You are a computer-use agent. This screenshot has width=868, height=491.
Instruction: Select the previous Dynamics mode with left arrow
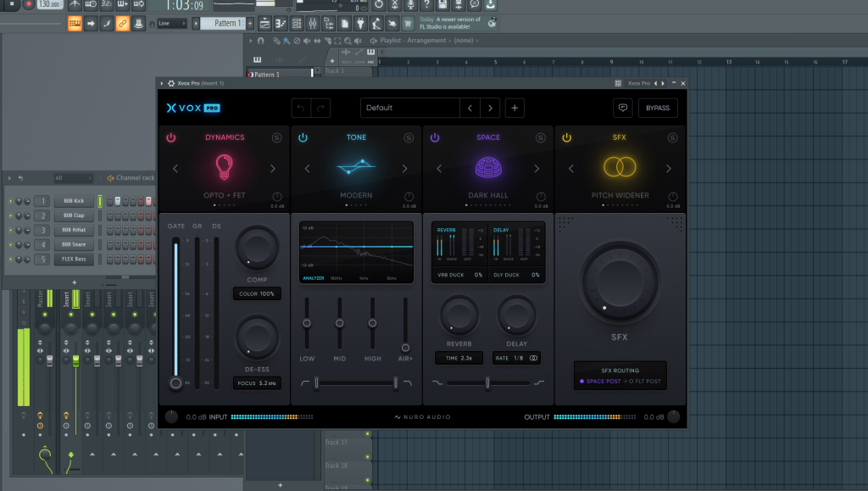point(175,168)
